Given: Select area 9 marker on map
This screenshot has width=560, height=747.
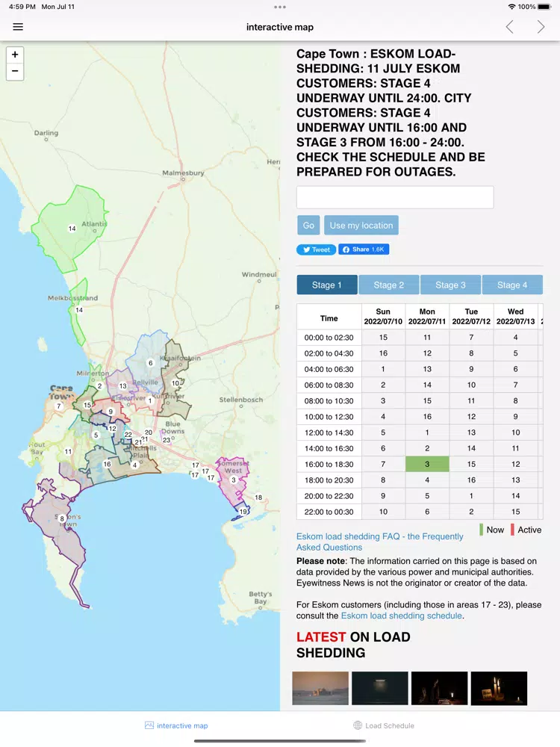Looking at the screenshot, I should [111, 412].
